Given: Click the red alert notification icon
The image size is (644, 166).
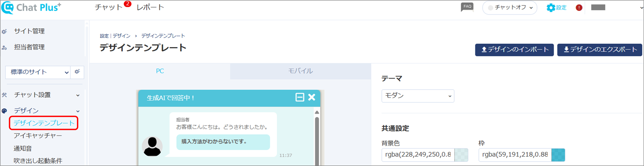Looking at the screenshot, I should (579, 8).
